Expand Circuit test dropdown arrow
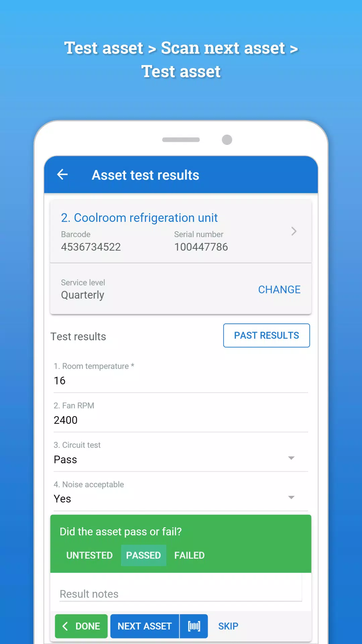Image resolution: width=362 pixels, height=644 pixels. (291, 458)
